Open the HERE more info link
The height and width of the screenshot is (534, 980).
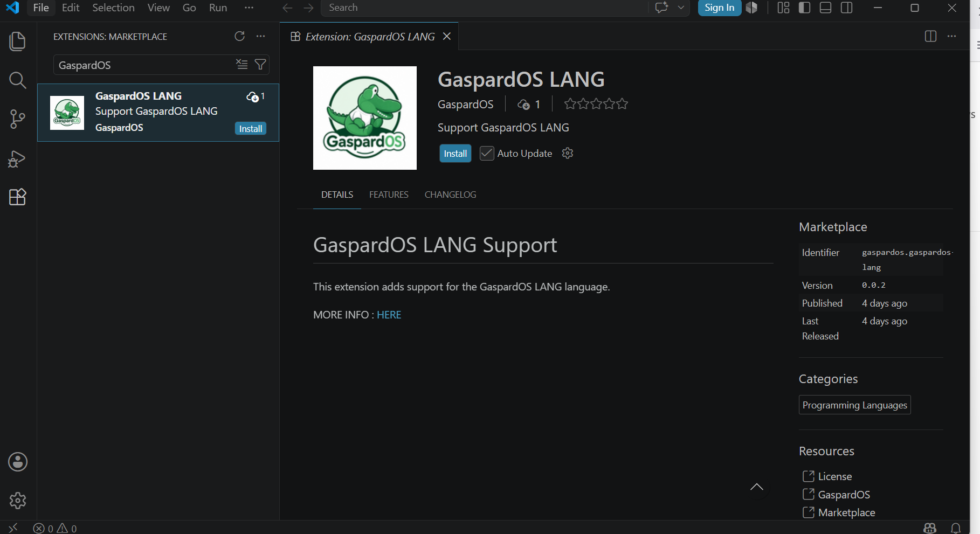click(389, 315)
